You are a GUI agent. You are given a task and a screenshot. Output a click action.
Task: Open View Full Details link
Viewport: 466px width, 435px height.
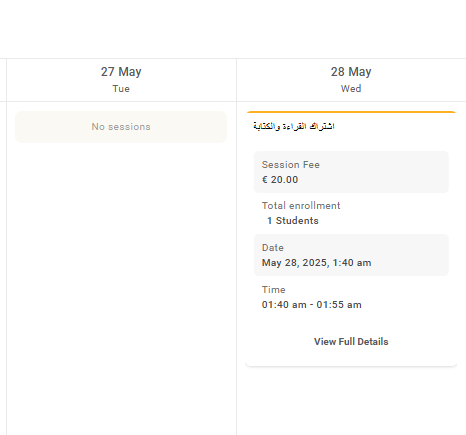(x=351, y=342)
